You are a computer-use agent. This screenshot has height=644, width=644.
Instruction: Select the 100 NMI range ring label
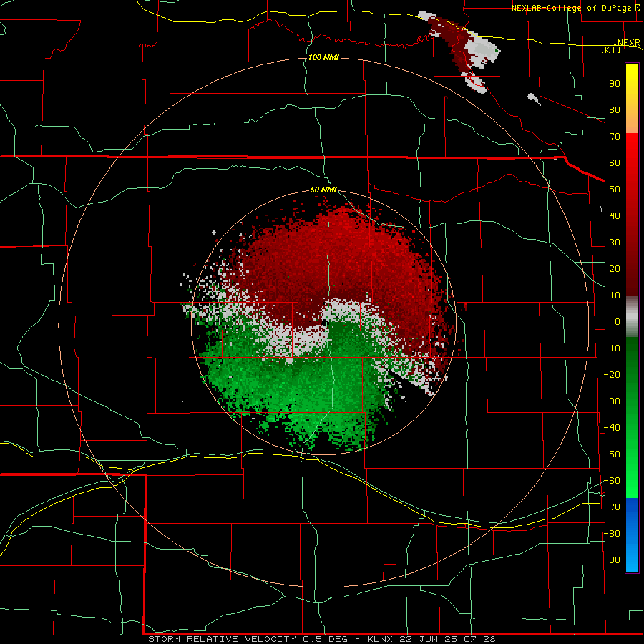click(323, 57)
